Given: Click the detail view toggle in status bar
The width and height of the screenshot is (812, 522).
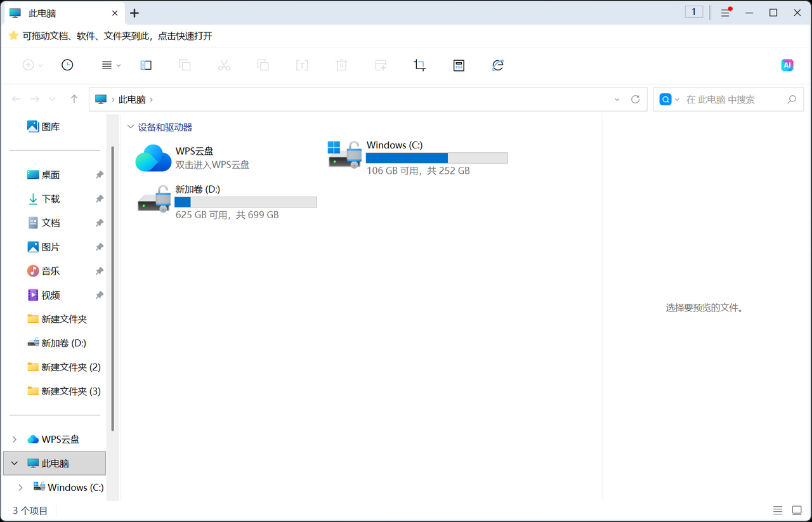Looking at the screenshot, I should point(777,510).
